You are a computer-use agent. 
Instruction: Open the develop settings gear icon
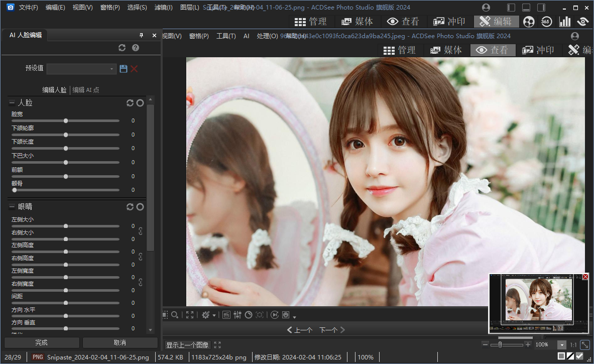[206, 315]
